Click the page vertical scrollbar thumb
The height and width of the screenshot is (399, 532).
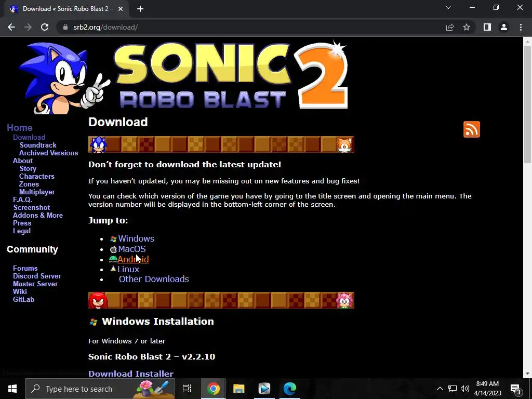[x=527, y=105]
